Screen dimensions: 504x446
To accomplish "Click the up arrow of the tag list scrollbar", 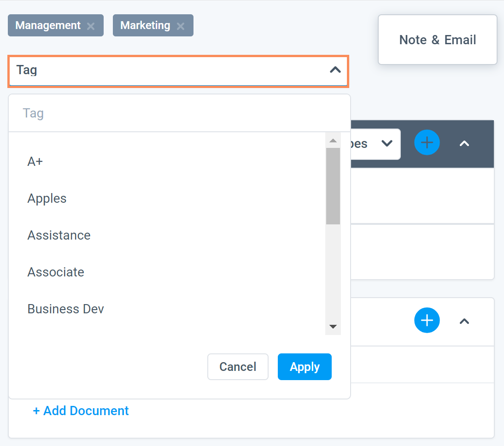I will click(x=333, y=140).
